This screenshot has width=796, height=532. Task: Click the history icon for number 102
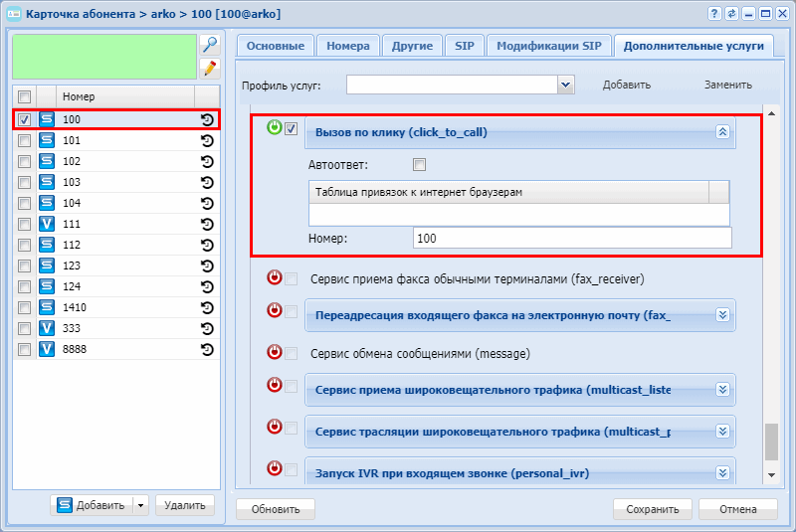point(207,161)
